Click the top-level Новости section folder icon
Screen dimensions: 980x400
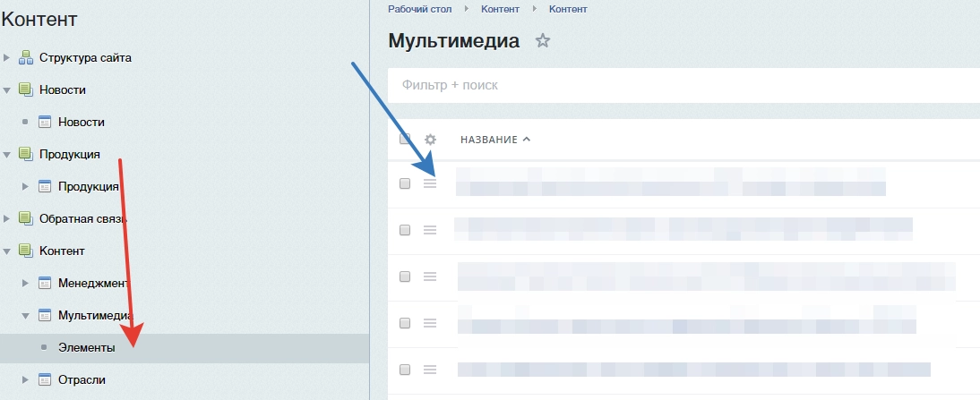[26, 89]
